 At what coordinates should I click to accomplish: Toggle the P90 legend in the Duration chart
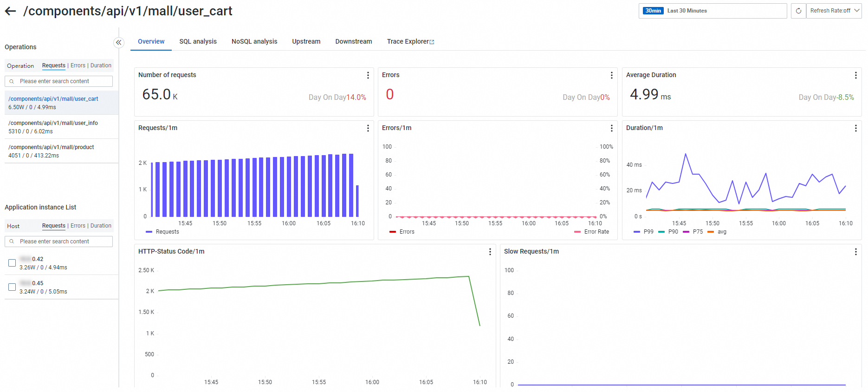[668, 232]
